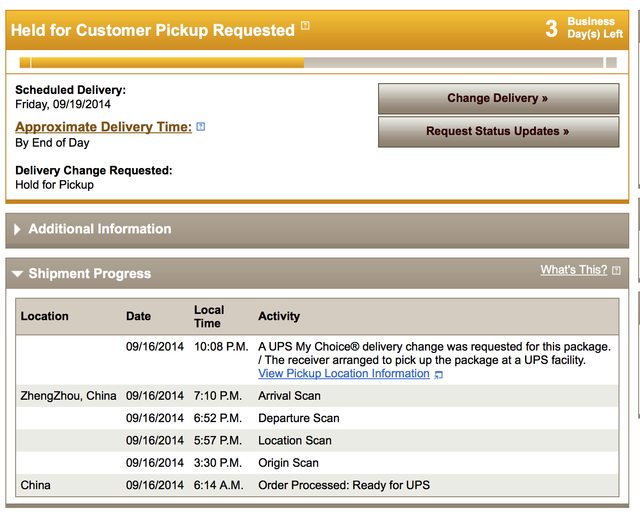This screenshot has height=516, width=640.
Task: Click the Local Time column header
Action: (209, 316)
